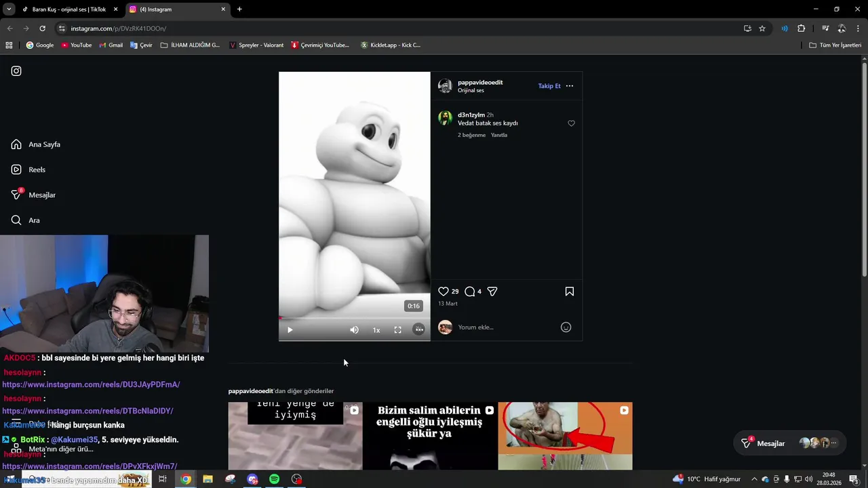Reply to comment via Yanıtla
Viewport: 868px width, 488px height.
(x=499, y=135)
